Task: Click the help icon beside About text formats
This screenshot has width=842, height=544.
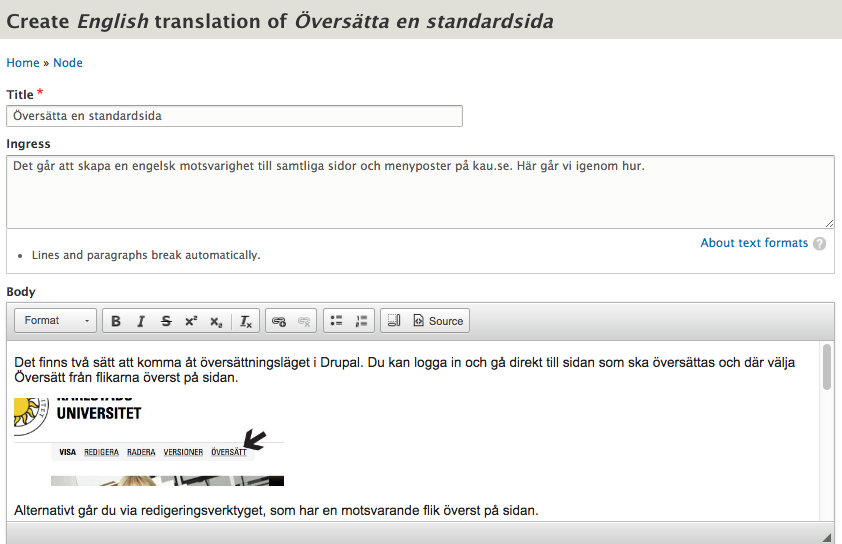Action: (x=820, y=243)
